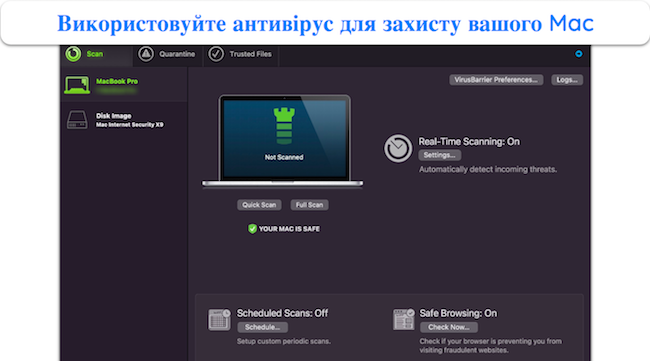Click the Real-Time Scanning clock icon

click(x=398, y=148)
